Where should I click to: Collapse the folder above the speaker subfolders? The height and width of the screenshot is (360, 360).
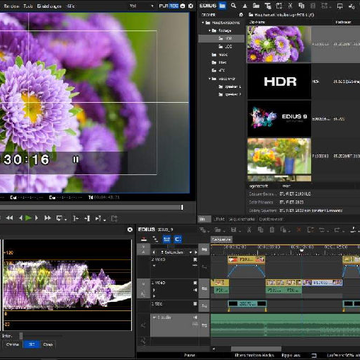210,79
